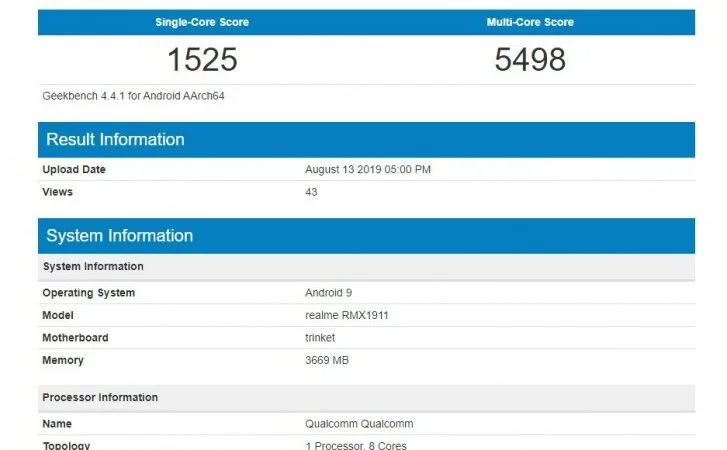Viewport: 727px width, 450px height.
Task: Select the date August 13 2019 05:00 PM
Action: 368,170
